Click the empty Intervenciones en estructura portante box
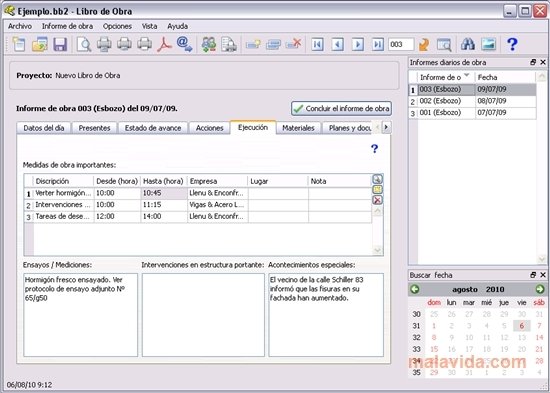This screenshot has height=393, width=550. click(x=203, y=315)
